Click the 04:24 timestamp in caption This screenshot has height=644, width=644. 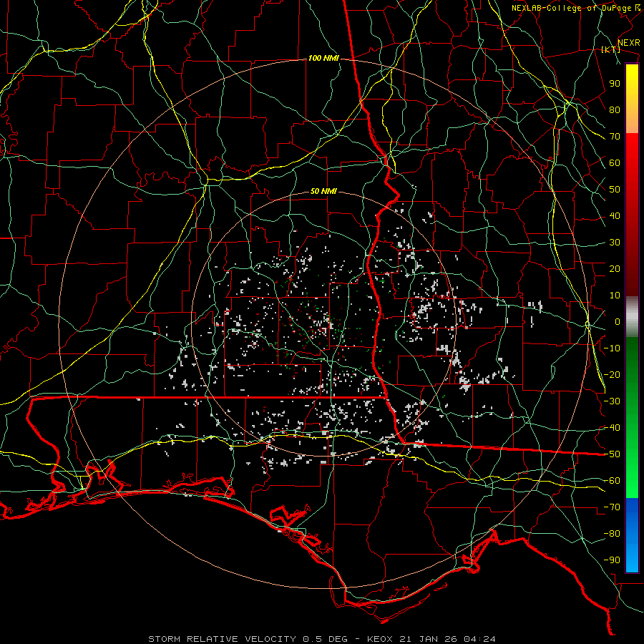click(x=479, y=639)
